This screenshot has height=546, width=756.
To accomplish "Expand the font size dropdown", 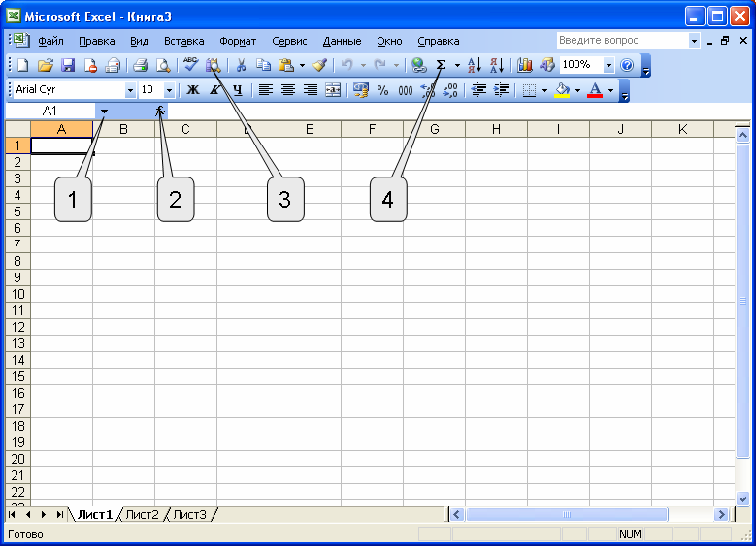I will (x=169, y=90).
